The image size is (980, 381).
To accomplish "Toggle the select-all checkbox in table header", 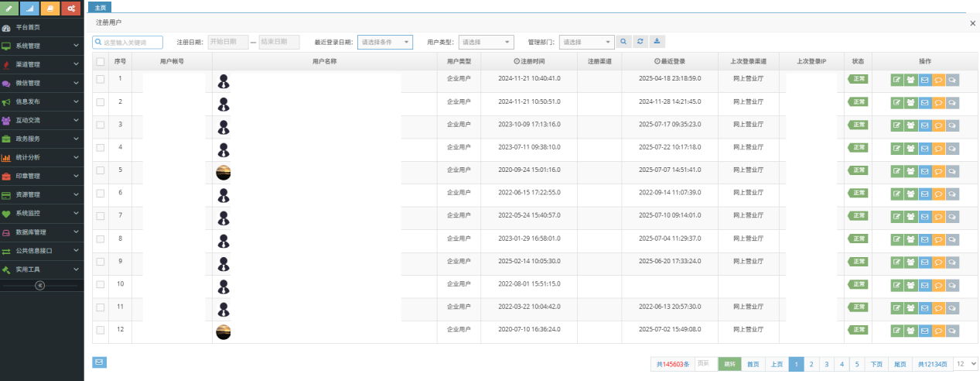I will (100, 61).
